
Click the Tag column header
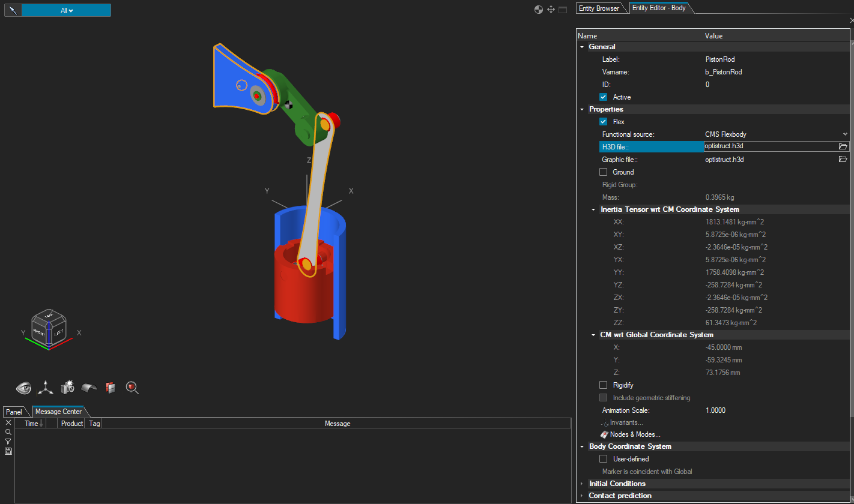click(94, 424)
